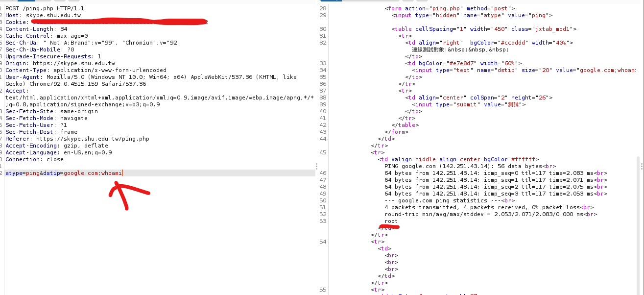Click the 'Sec-Fetch-User: ?1' header
Screen dimensions: 644x295
coord(36,125)
